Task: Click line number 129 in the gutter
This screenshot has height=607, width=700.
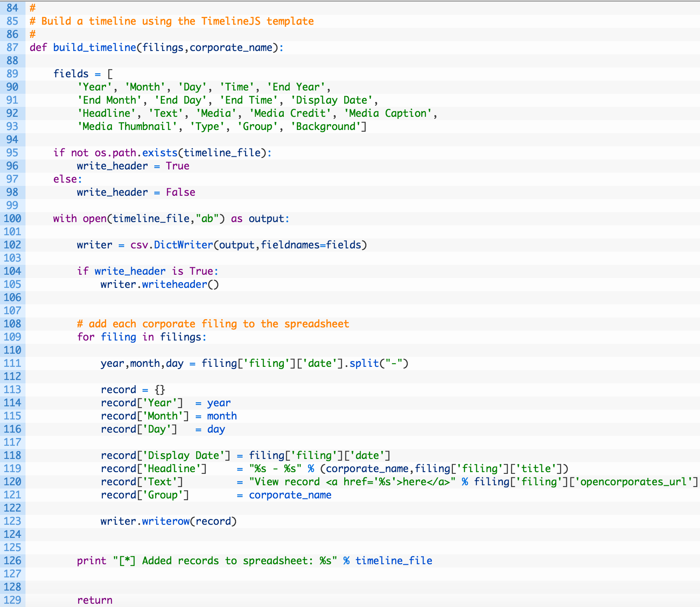Action: coord(12,600)
